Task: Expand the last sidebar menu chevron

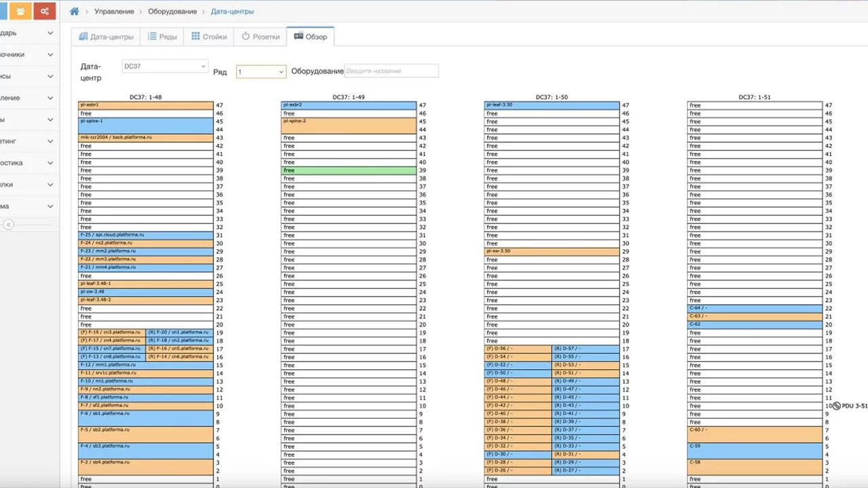Action: 50,206
